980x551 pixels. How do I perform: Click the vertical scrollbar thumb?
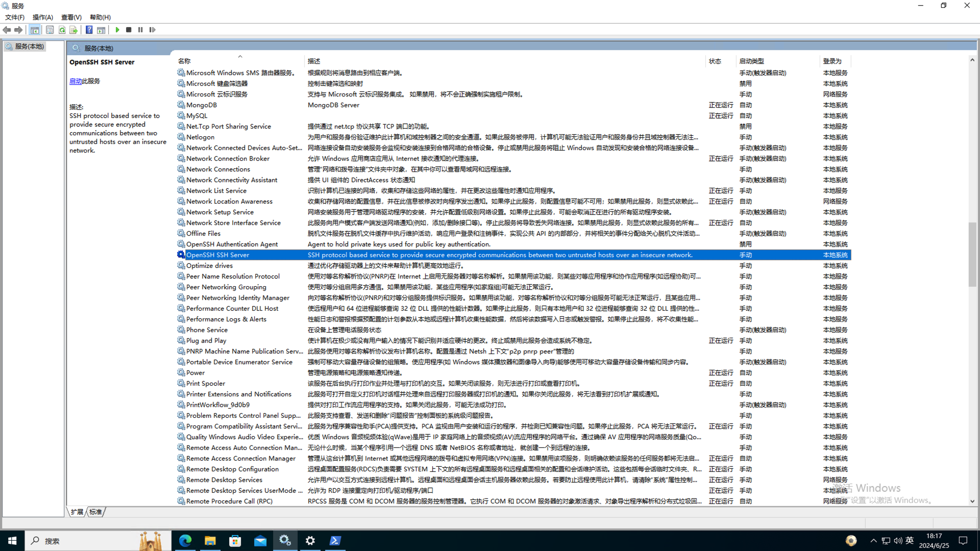point(972,254)
